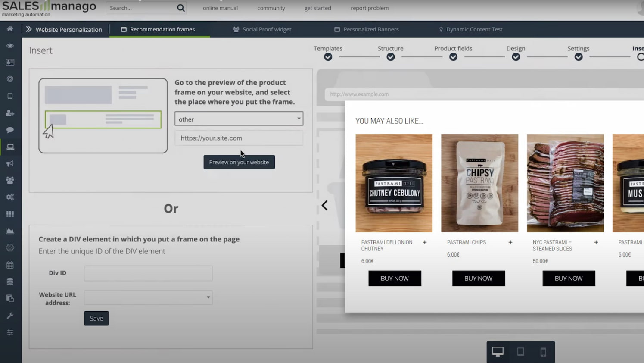644x363 pixels.
Task: Switch to the Social Proof widget tab
Action: (x=262, y=29)
